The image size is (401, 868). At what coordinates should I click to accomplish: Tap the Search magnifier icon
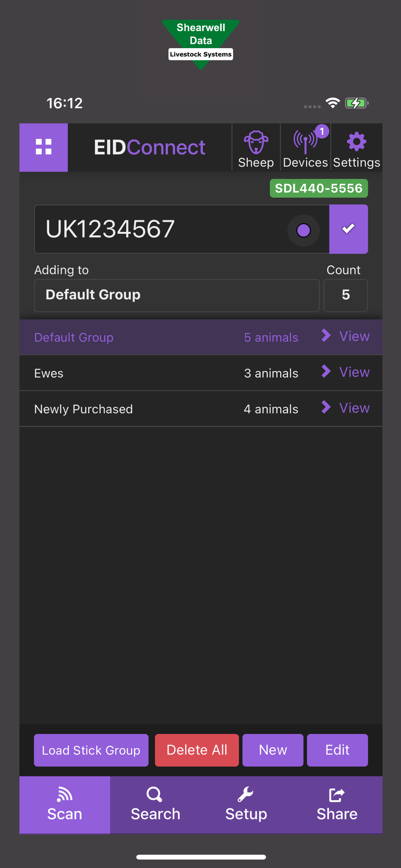point(154,794)
